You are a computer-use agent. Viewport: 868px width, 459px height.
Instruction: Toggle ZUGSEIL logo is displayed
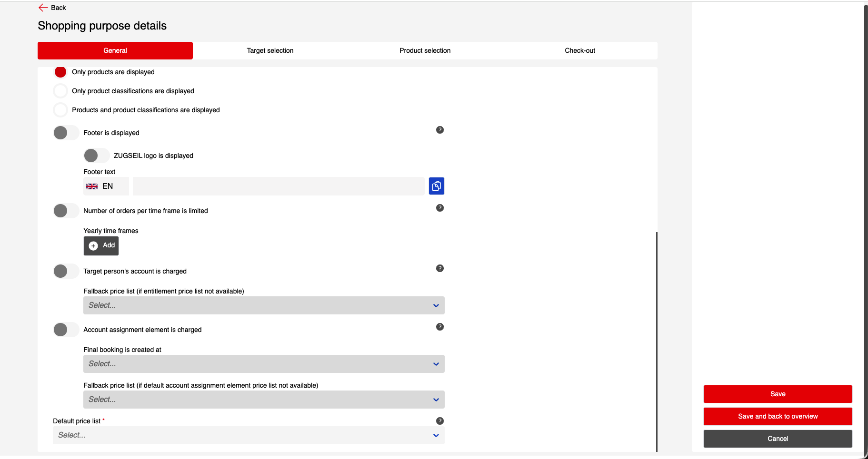[96, 156]
